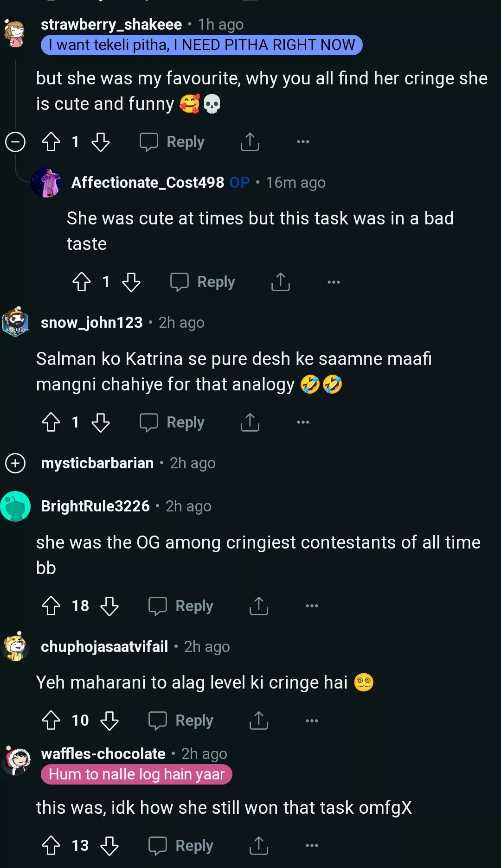Upvote BrightRule3226's comment with 18 votes
This screenshot has width=501, height=868.
coord(51,606)
